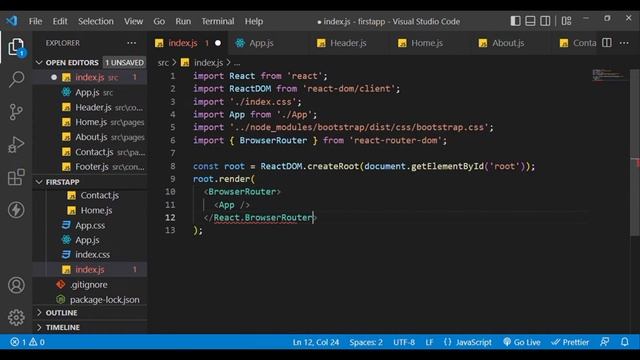Open package-lock.json in tree
The image size is (640, 360).
click(90, 300)
